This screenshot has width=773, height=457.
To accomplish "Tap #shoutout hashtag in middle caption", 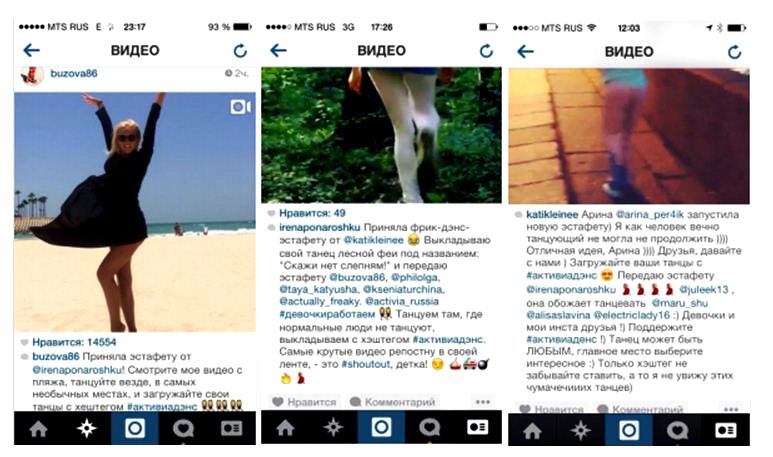I will [366, 364].
